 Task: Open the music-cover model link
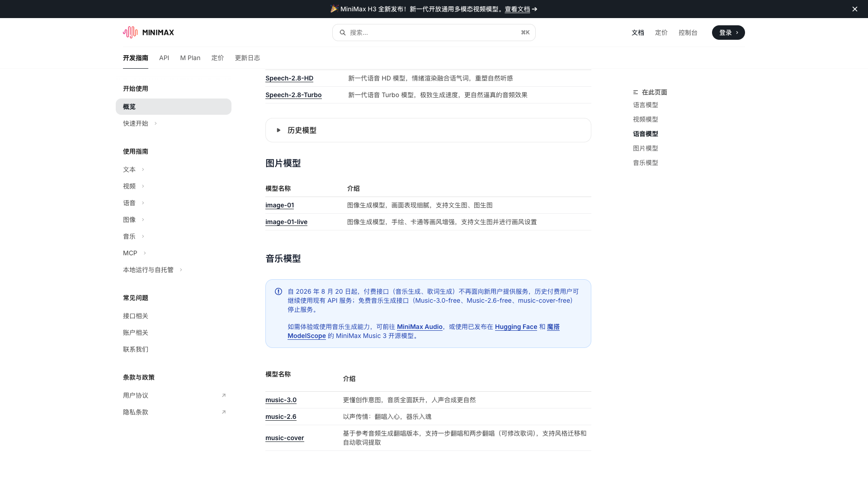(285, 438)
